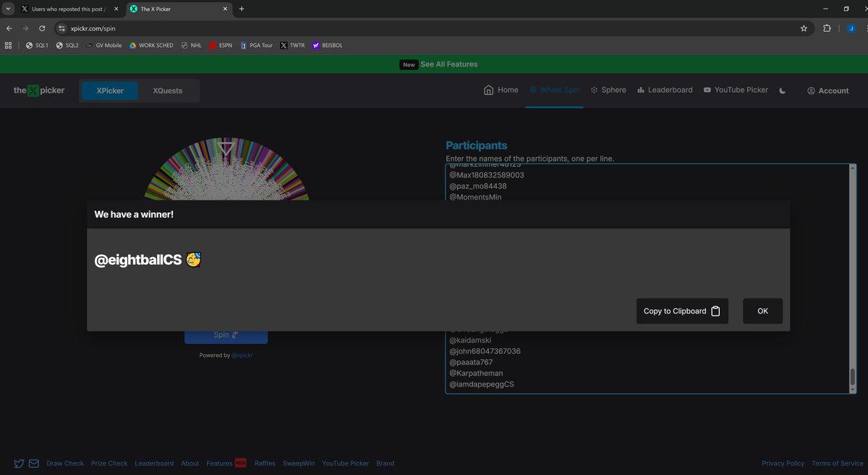Open the WORK SCHED bookmark
The width and height of the screenshot is (868, 475).
coord(151,45)
